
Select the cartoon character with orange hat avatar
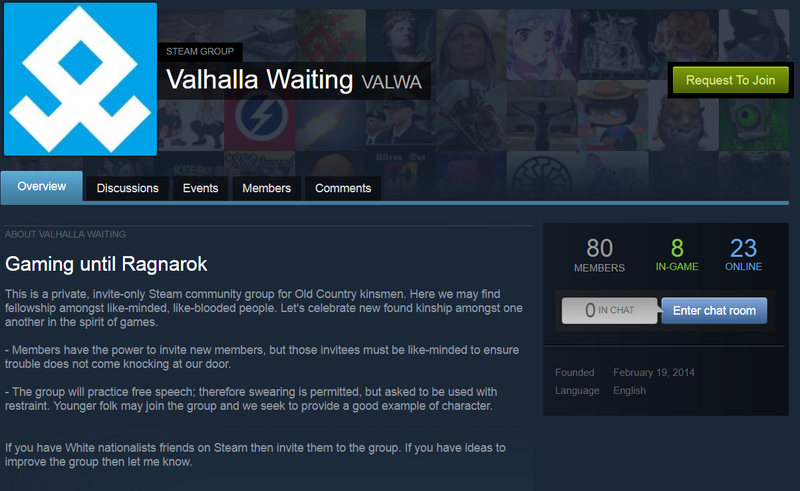click(x=612, y=115)
